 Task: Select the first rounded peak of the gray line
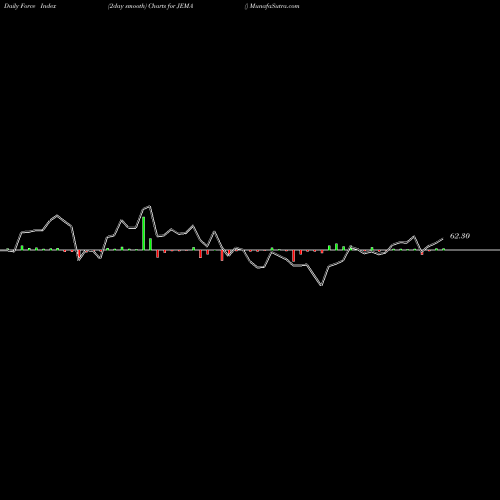(x=57, y=215)
